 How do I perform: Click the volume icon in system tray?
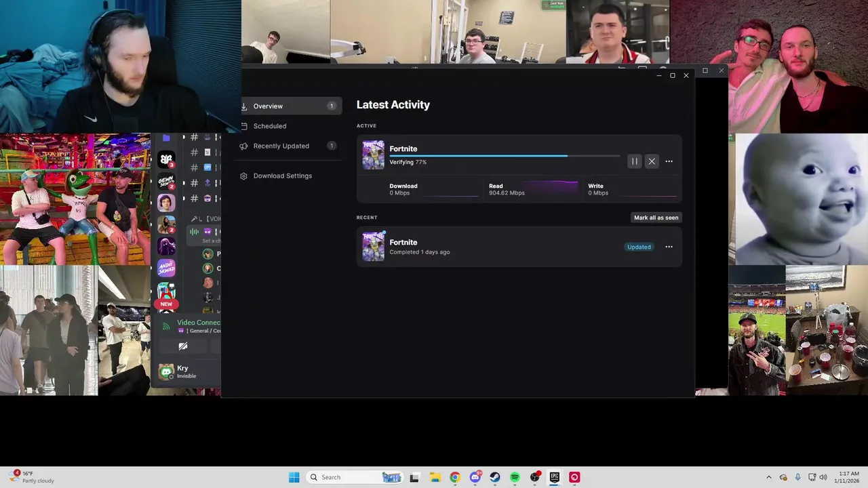[823, 477]
